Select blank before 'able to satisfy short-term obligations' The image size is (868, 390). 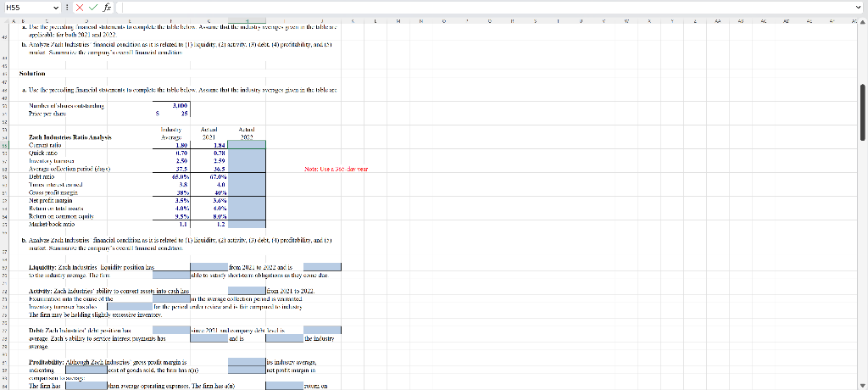pyautogui.click(x=171, y=274)
